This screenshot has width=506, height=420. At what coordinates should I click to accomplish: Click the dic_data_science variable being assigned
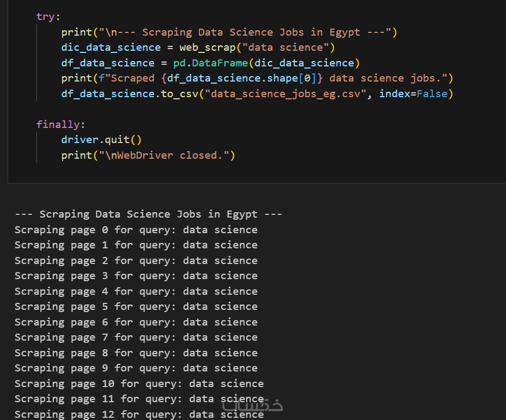(x=111, y=48)
